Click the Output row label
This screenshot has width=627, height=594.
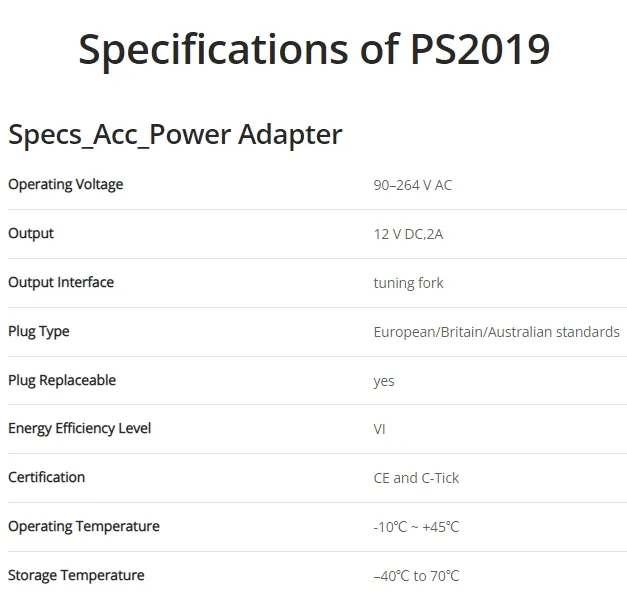pos(31,234)
